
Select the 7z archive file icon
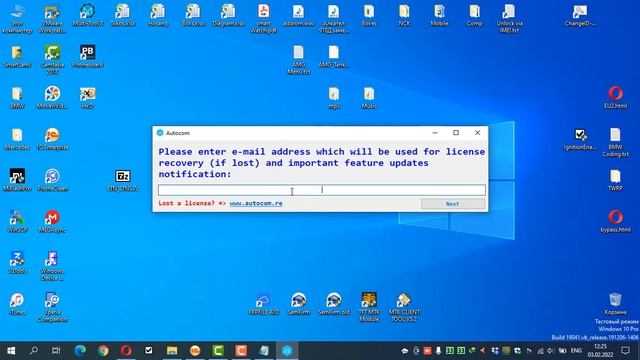(122, 180)
